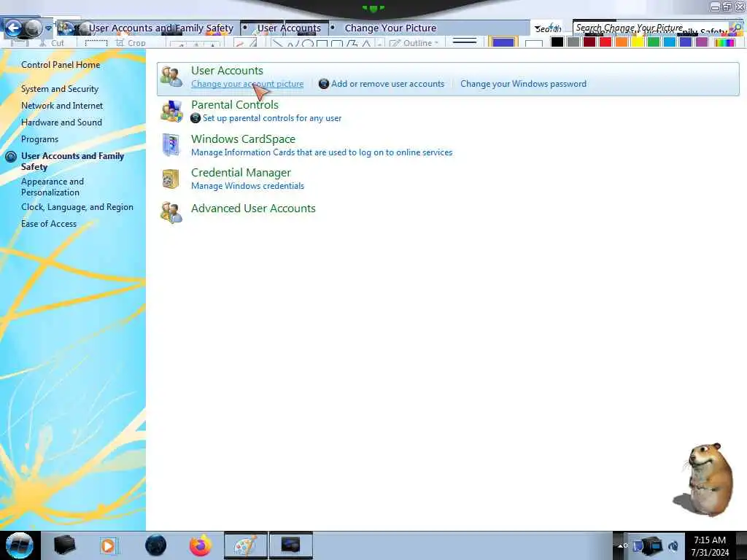Screen dimensions: 747x560
Task: Click bullet icon beside User Accounts and Family Safety
Action: (x=11, y=156)
